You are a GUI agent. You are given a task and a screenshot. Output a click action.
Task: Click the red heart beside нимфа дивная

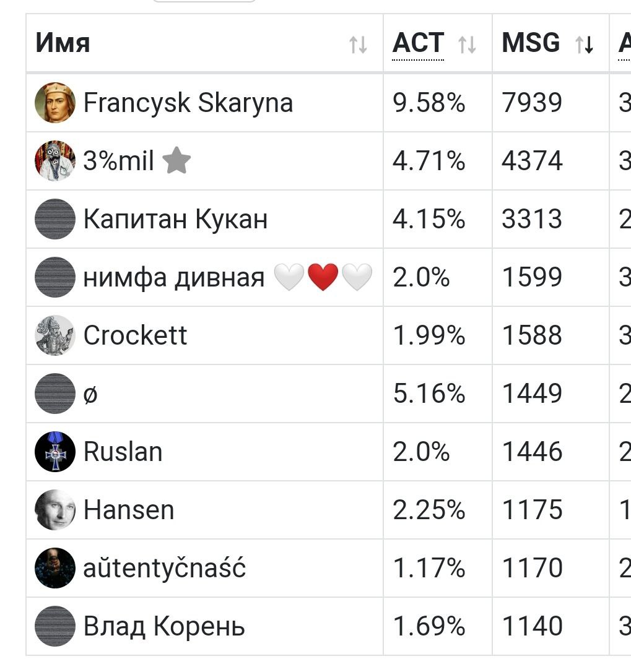pos(323,277)
